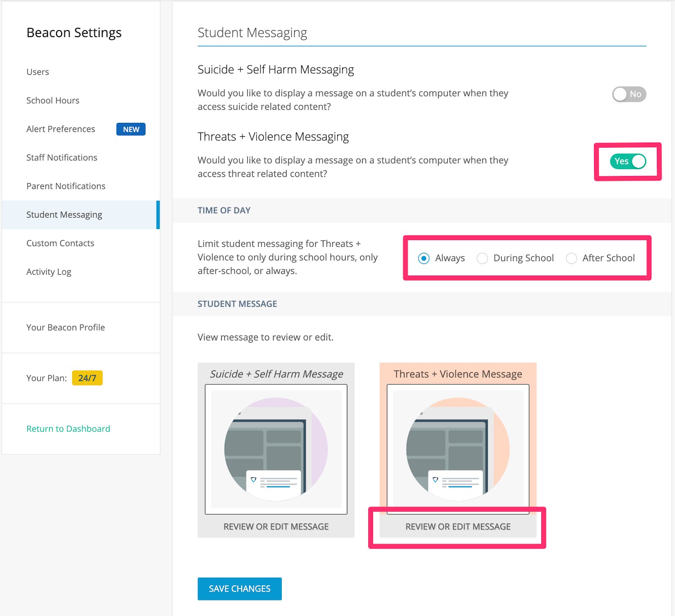Image resolution: width=675 pixels, height=616 pixels.
Task: Click the 'Your Plan:' label
Action: [46, 378]
